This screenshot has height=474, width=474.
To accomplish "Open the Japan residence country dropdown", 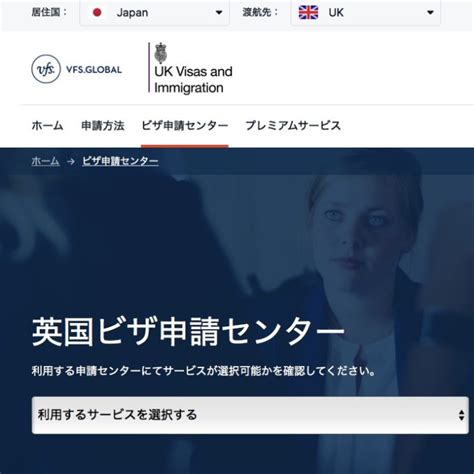I will point(154,13).
